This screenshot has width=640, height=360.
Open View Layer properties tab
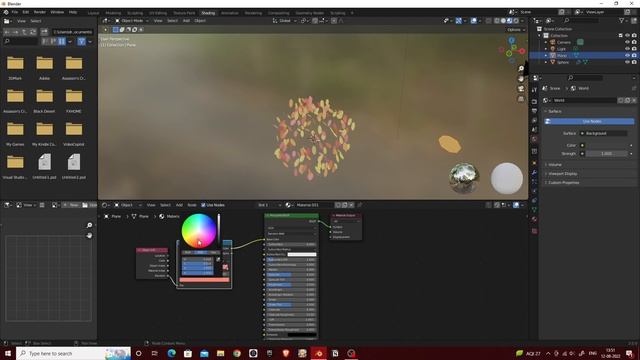point(534,120)
